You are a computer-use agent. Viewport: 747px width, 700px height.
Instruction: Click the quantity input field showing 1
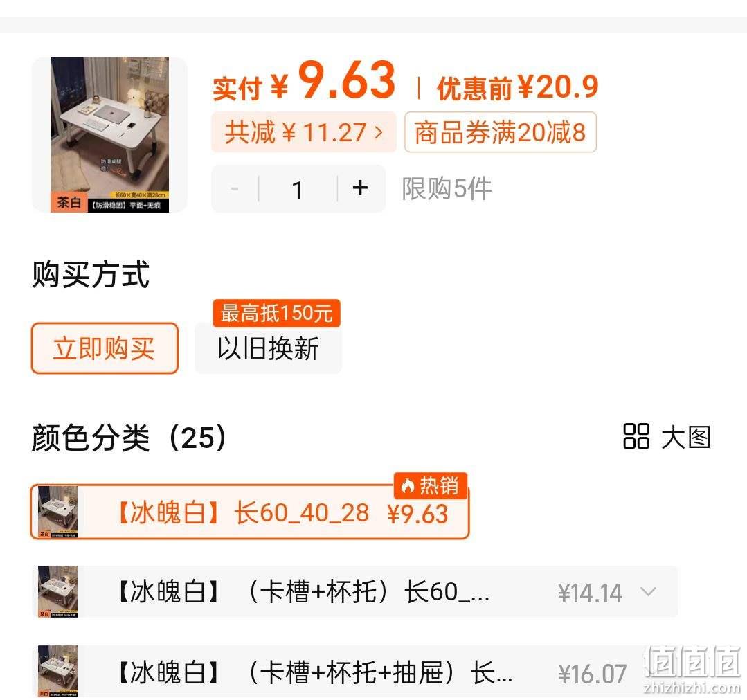point(298,189)
